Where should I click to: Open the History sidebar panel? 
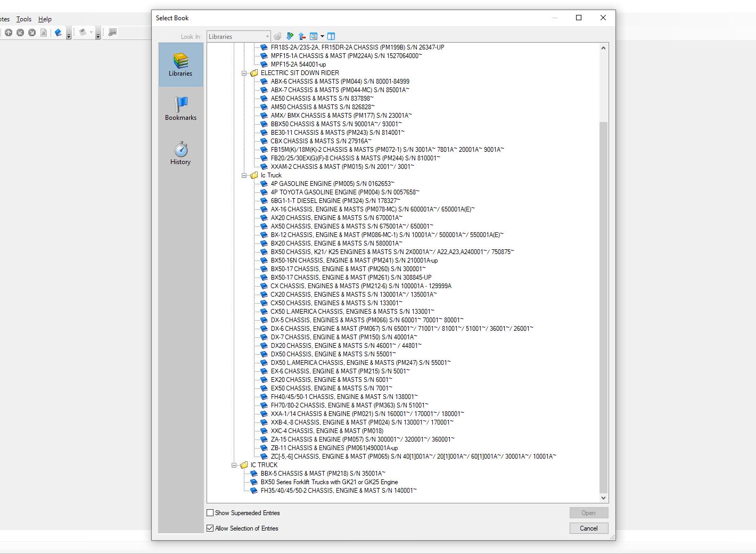pos(180,153)
